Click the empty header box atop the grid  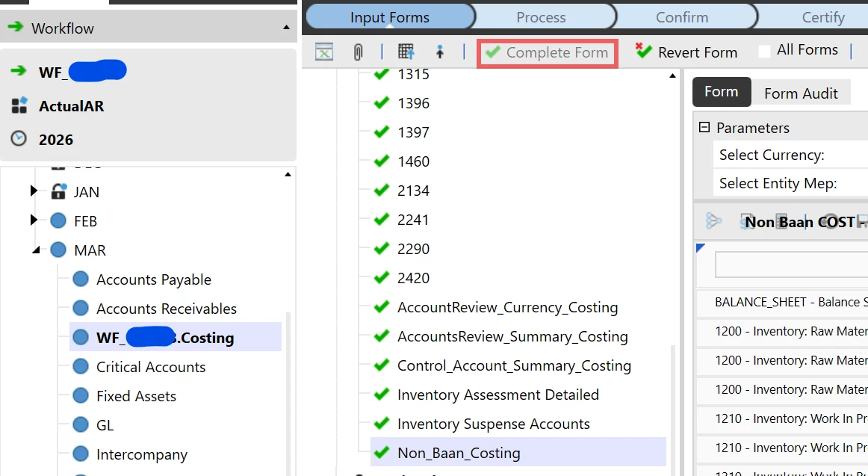coord(792,265)
